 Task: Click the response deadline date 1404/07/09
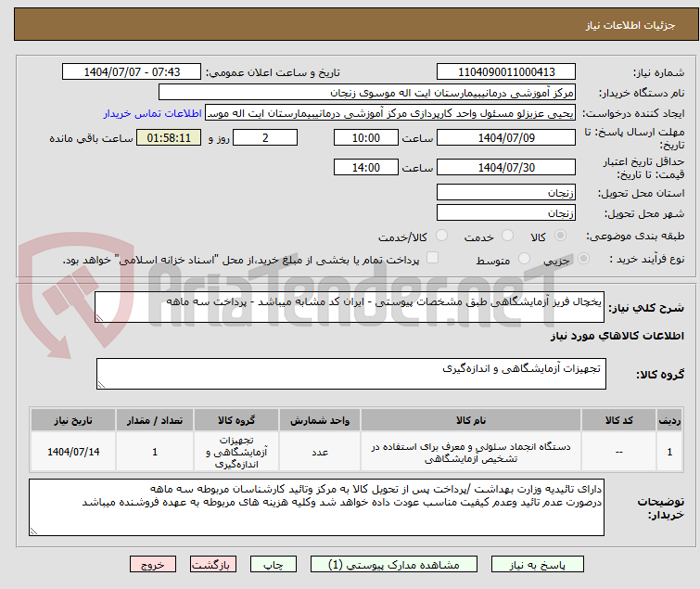click(506, 137)
